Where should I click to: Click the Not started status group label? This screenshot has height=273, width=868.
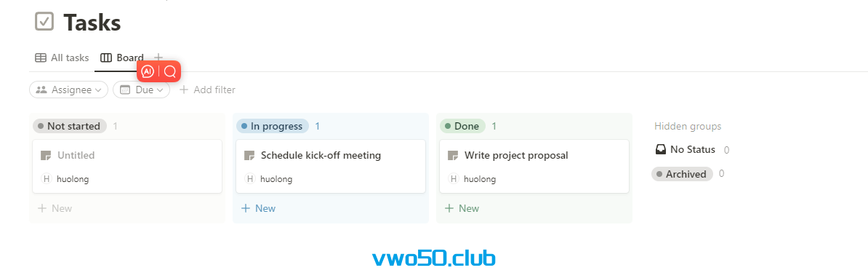click(70, 126)
